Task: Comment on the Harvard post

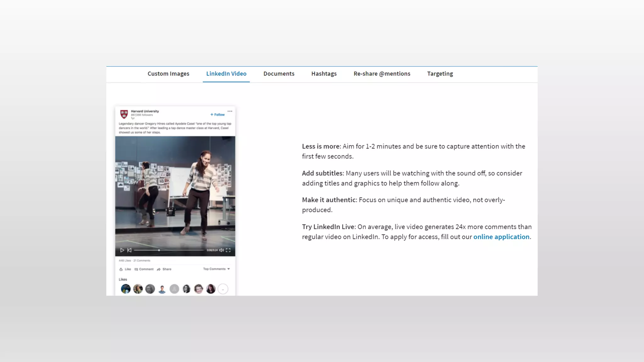Action: coord(144,269)
